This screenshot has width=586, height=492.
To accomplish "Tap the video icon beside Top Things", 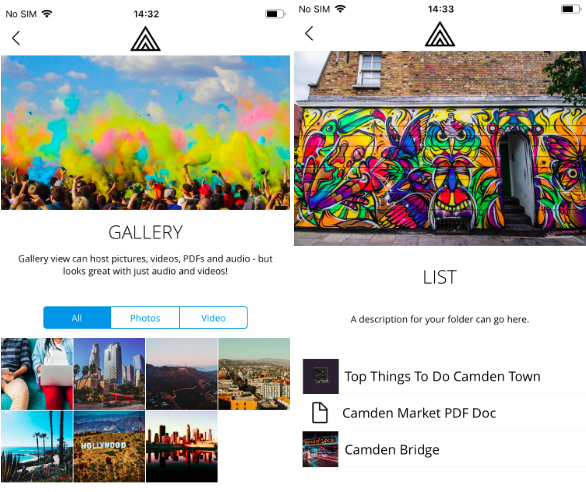I will tap(321, 376).
